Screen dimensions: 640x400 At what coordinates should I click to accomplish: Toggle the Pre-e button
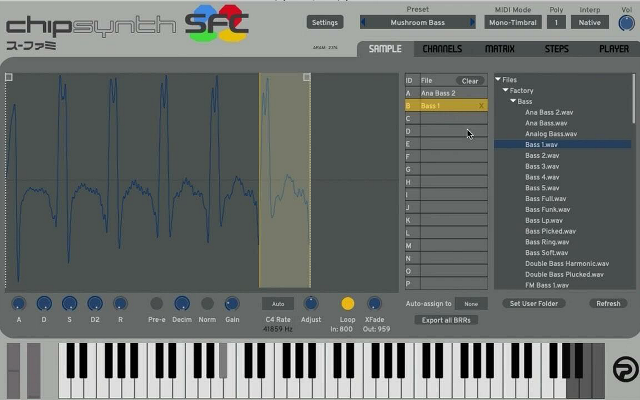(x=157, y=304)
